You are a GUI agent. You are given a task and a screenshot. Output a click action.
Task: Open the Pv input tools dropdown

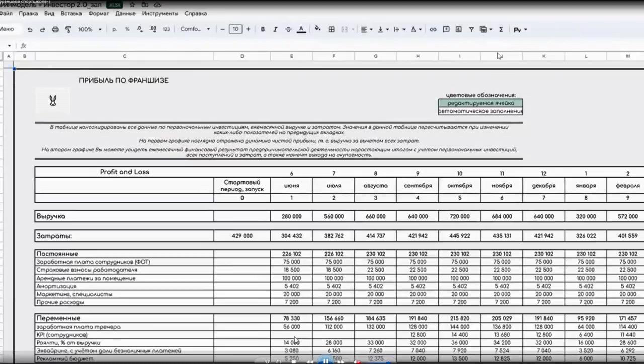(x=520, y=30)
